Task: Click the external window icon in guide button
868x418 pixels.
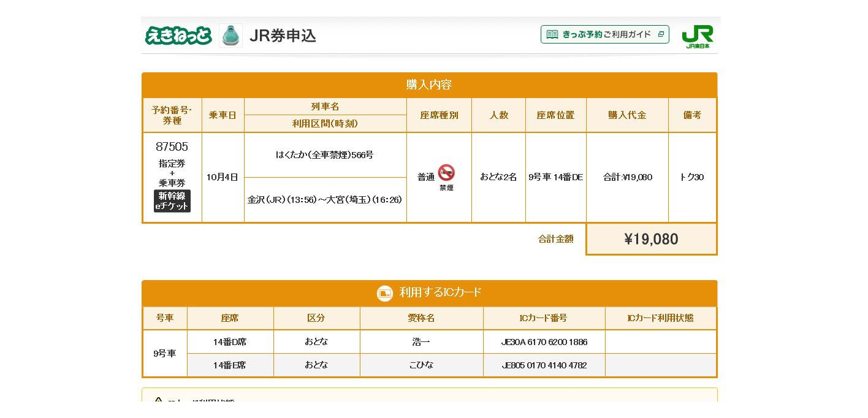Action: click(x=661, y=34)
